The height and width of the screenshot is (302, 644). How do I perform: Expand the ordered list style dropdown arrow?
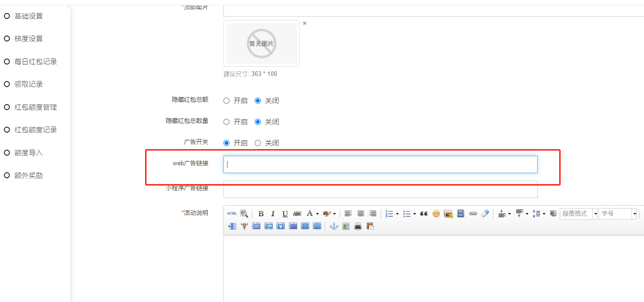tap(397, 214)
